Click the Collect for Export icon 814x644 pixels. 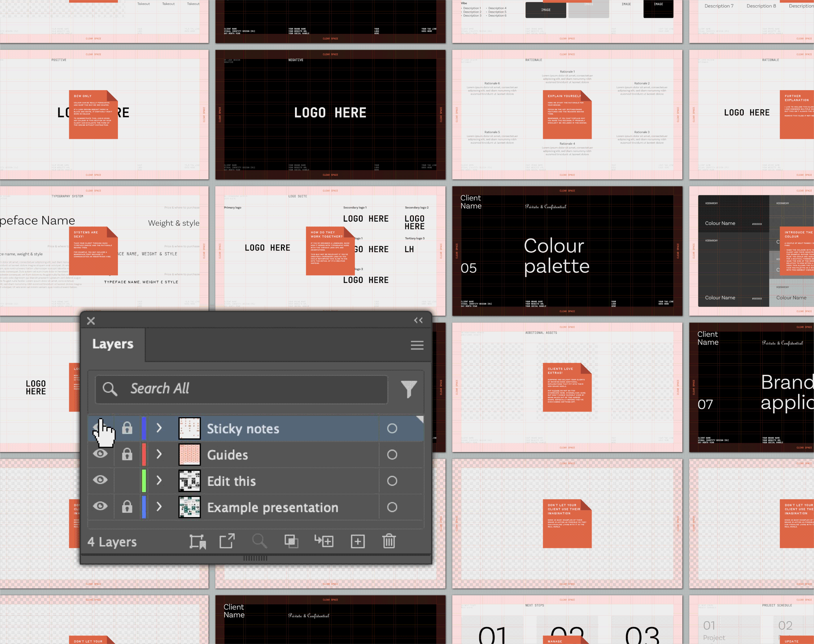(197, 541)
